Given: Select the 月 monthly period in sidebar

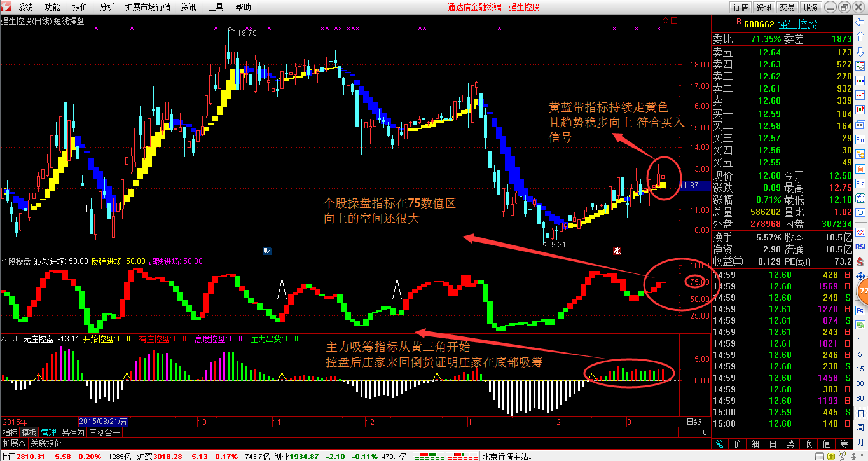Looking at the screenshot, I should [x=860, y=441].
